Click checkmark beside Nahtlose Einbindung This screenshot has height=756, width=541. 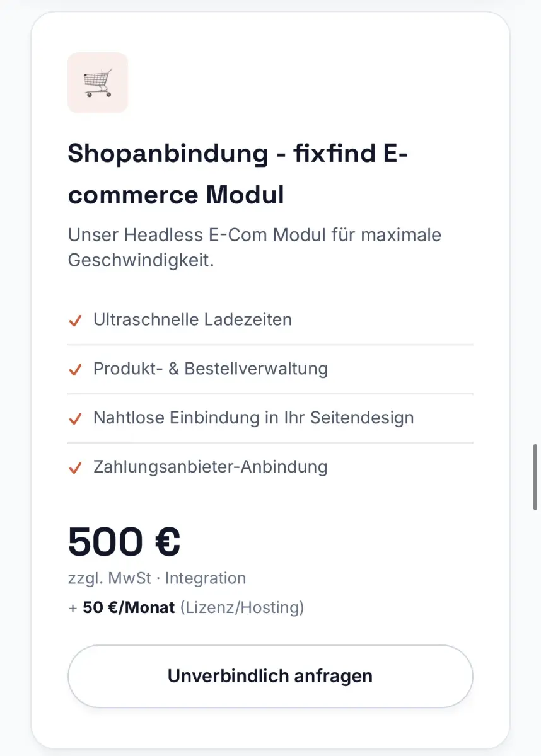pyautogui.click(x=75, y=419)
